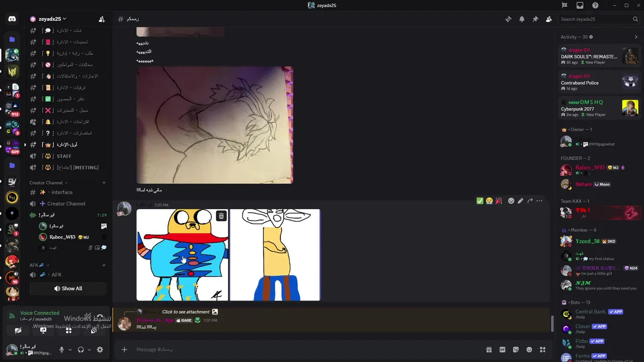Open the pencil sketch photo attachment
This screenshot has height=362, width=644.
coord(215,125)
